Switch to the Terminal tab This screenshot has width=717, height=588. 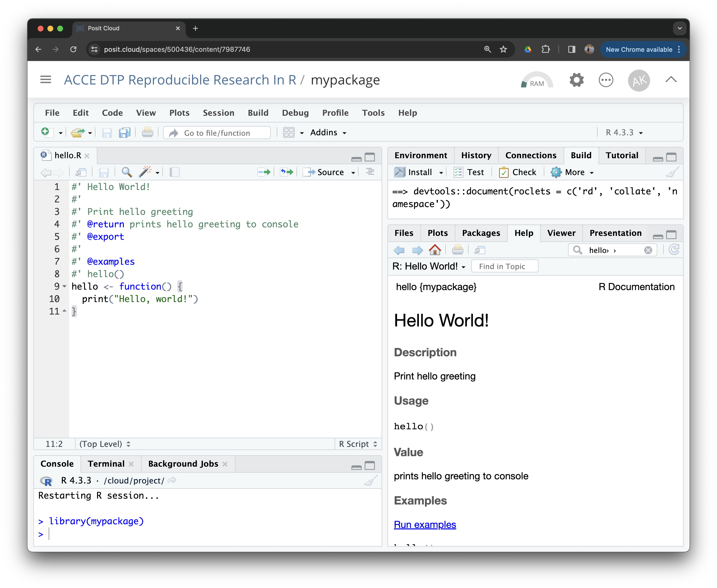106,464
